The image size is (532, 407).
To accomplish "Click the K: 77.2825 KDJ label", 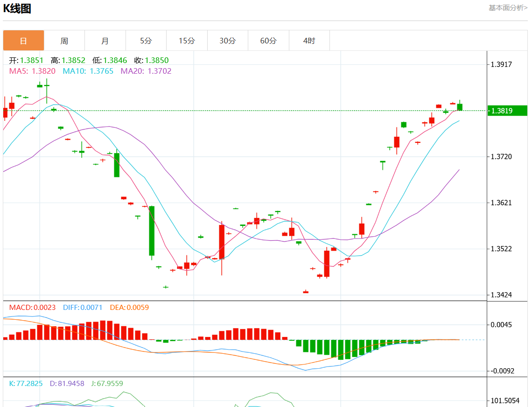I will pos(26,384).
